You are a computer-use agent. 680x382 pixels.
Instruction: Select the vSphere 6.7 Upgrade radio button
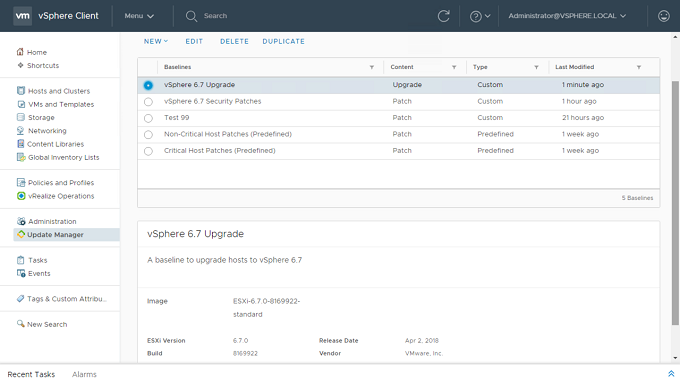(x=148, y=85)
